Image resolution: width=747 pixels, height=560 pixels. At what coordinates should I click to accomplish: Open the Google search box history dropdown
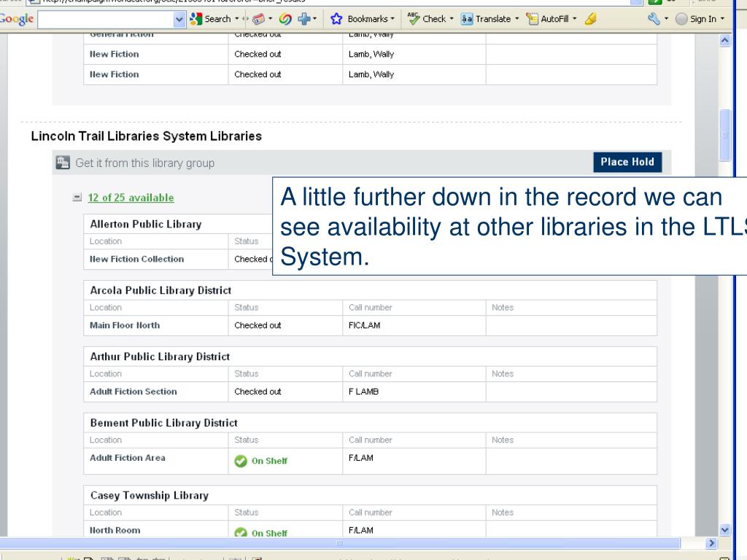click(x=179, y=20)
